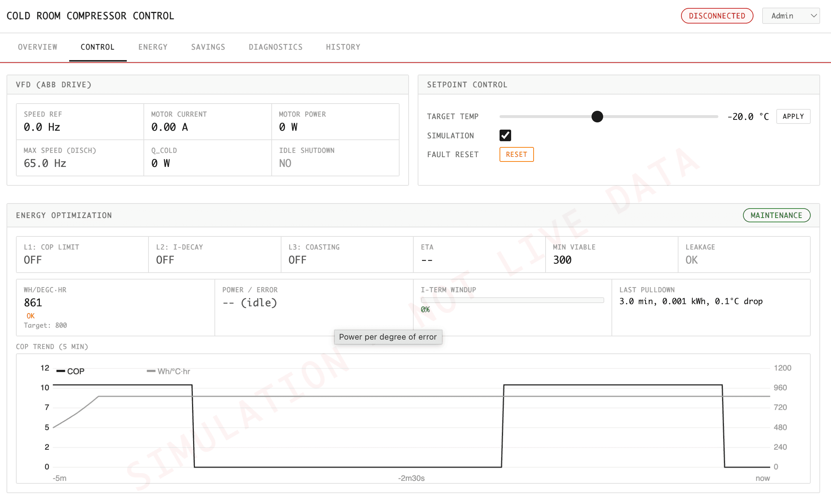Select the Motor Current 0.00 A reading
The width and height of the screenshot is (831, 504).
(x=170, y=127)
